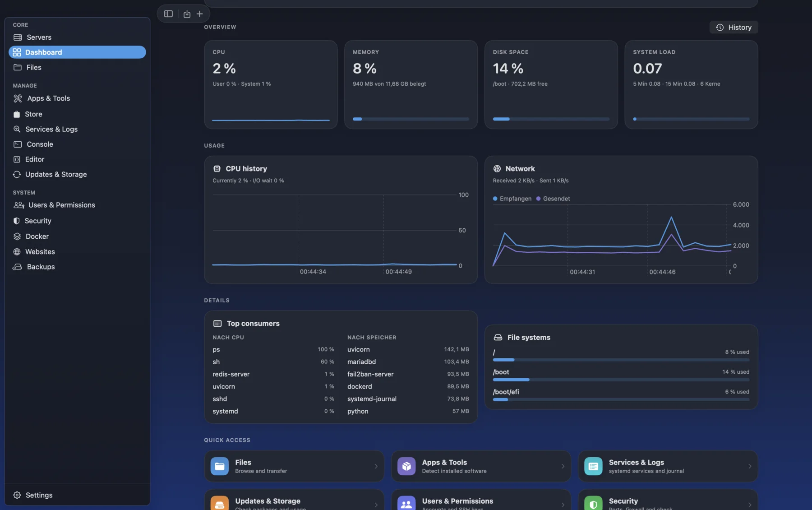Click the File systems drive icon
This screenshot has height=510, width=812.
click(x=498, y=338)
